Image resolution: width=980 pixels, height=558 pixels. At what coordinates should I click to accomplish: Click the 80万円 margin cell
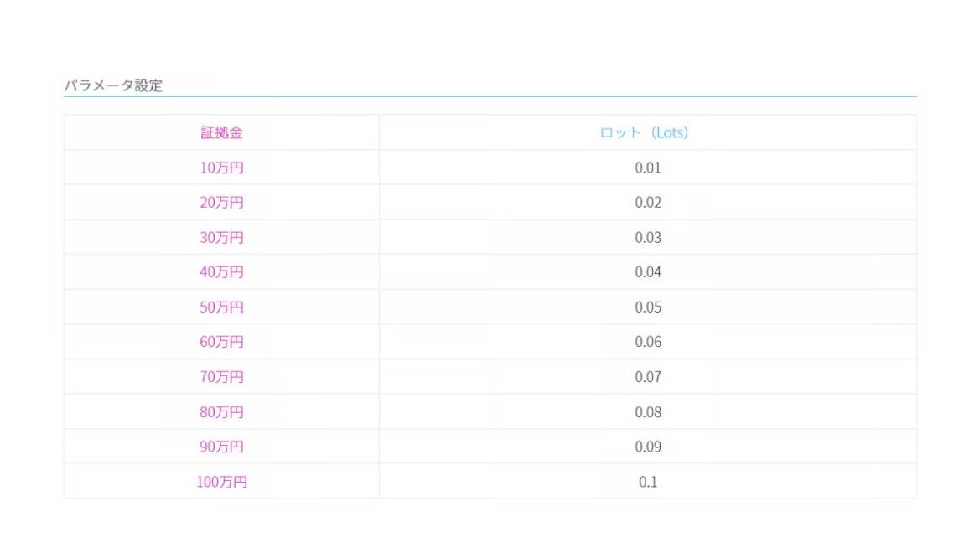[221, 412]
